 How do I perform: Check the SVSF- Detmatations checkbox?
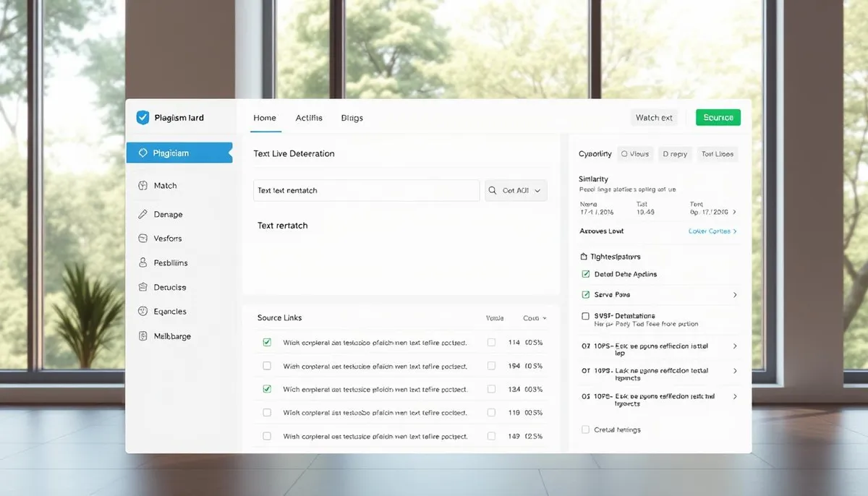[x=586, y=316]
